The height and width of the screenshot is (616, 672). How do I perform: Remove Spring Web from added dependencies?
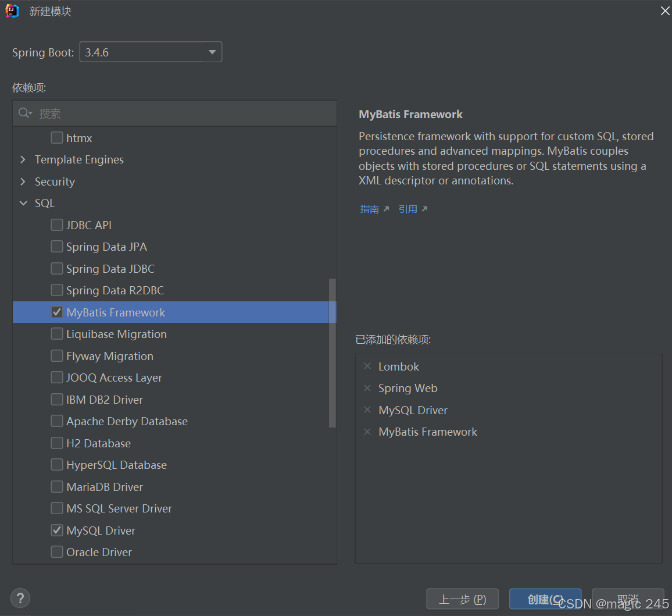tap(367, 388)
